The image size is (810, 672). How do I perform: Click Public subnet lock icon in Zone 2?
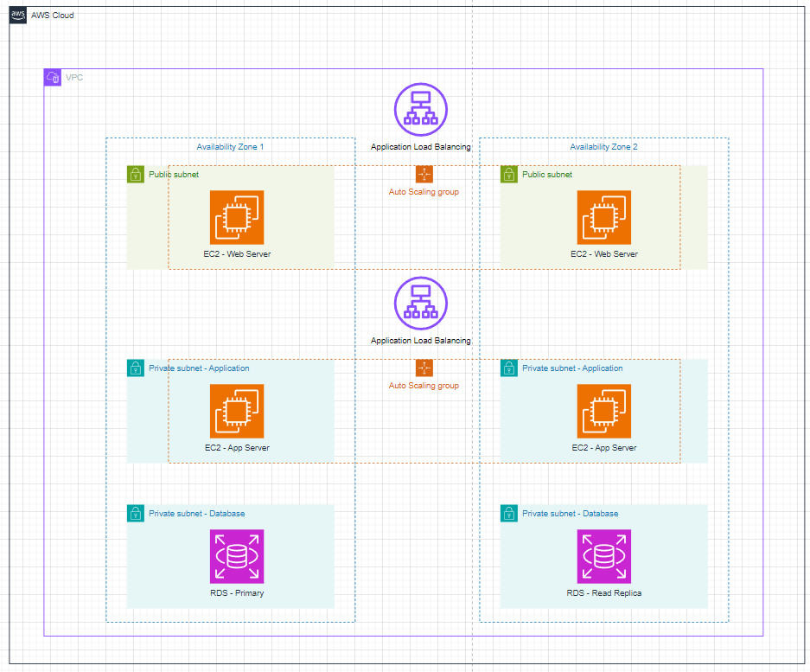(509, 174)
